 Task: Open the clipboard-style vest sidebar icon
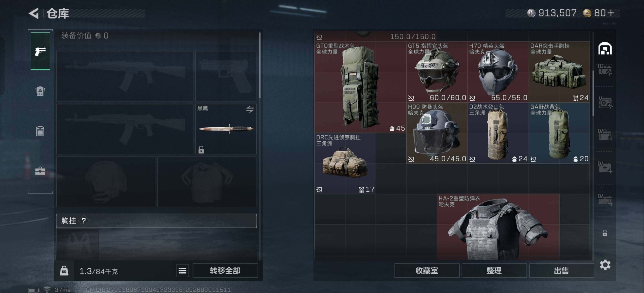[x=40, y=131]
